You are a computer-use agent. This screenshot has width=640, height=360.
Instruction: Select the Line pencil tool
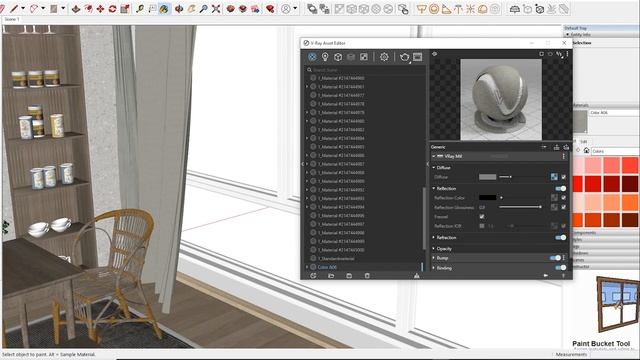(14, 9)
